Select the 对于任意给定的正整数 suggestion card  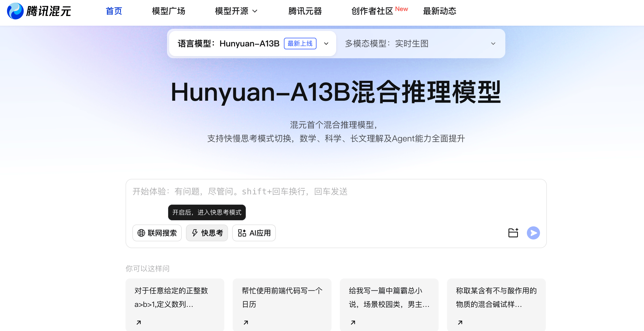click(x=175, y=305)
